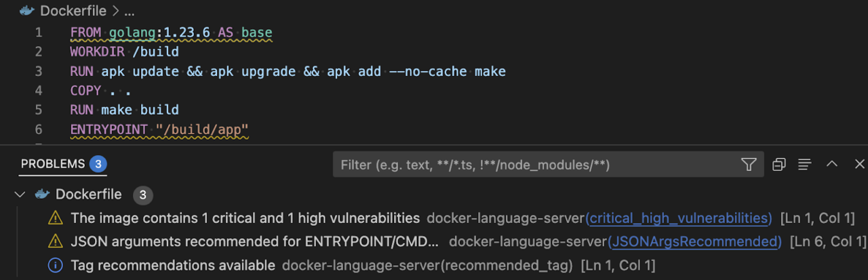Click the Docker icon beside Dockerfile group
Screen dimensions: 868x280
pyautogui.click(x=43, y=195)
